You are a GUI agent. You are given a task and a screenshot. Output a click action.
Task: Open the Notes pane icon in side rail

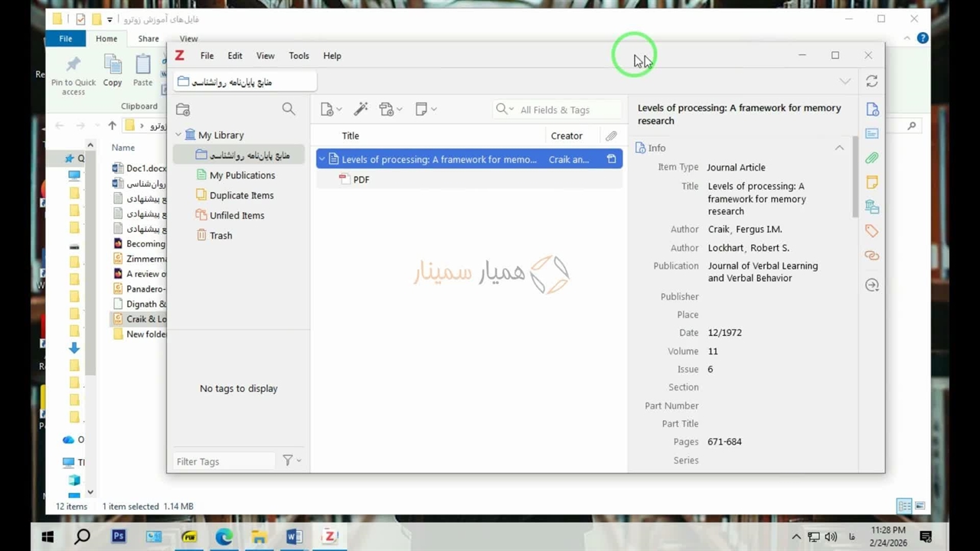click(871, 182)
